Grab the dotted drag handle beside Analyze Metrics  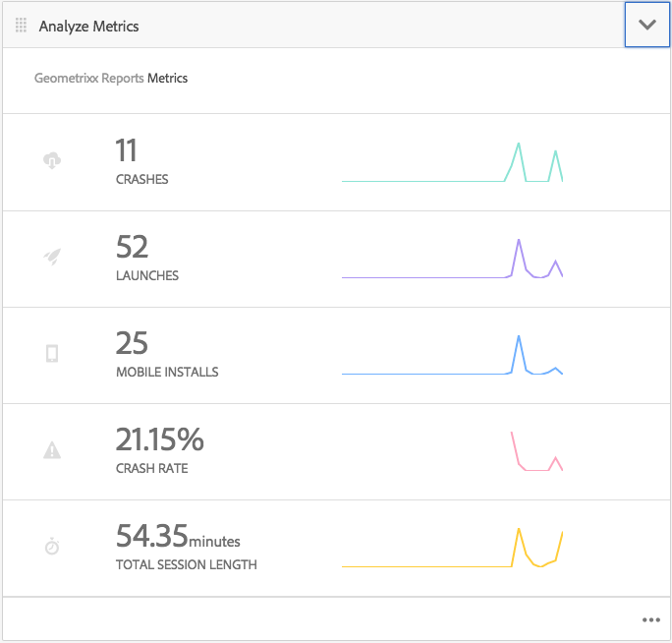[21, 26]
